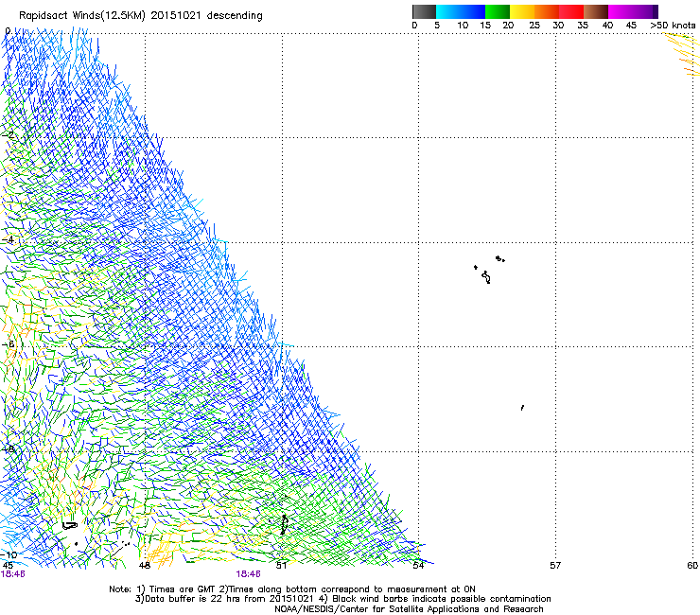This screenshot has width=700, height=615.
Task: Select the yellow 20-25 knots color segment
Action: (x=522, y=11)
